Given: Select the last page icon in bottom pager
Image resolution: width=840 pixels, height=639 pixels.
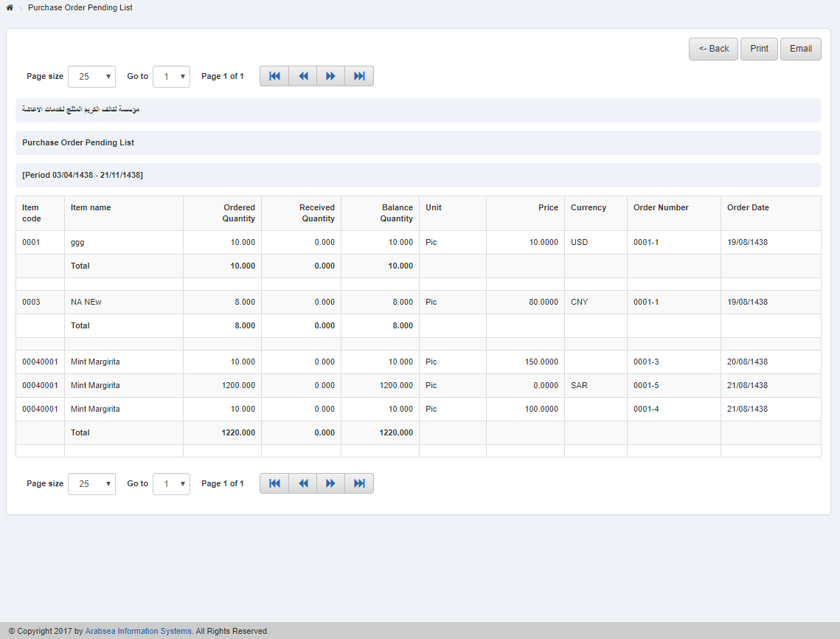Looking at the screenshot, I should 358,483.
